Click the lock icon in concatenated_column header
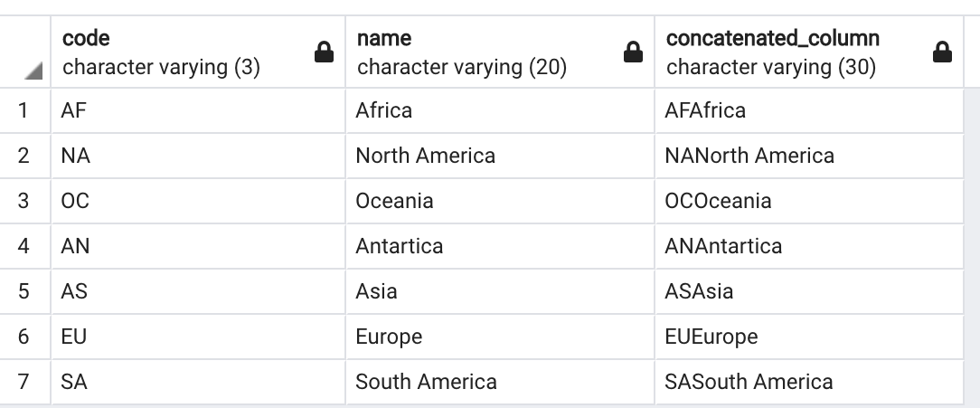The width and height of the screenshot is (980, 408). (x=942, y=54)
